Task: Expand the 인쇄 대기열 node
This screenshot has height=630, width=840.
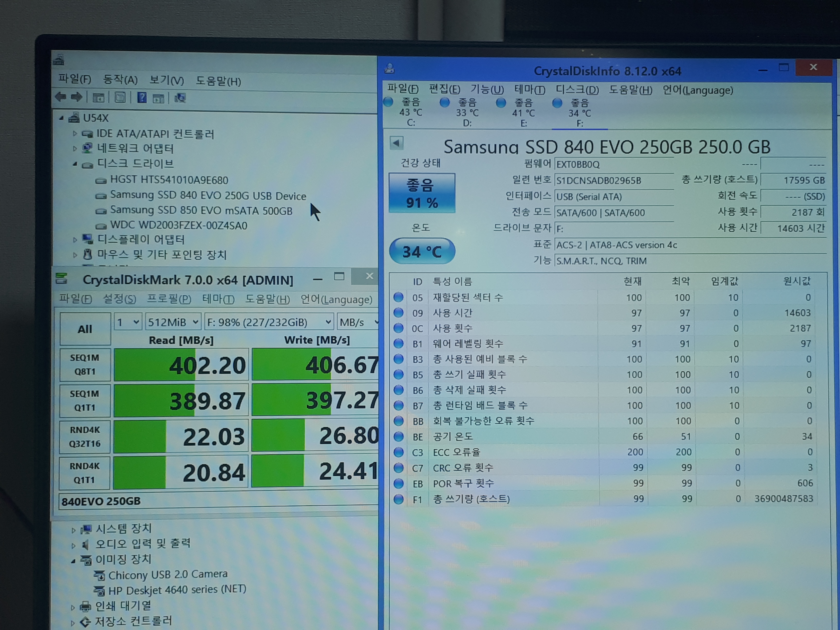Action: pos(73,607)
